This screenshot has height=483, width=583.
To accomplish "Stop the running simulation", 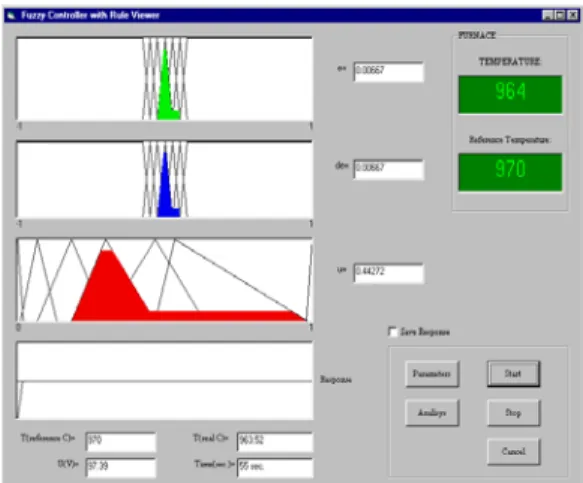I will (x=513, y=413).
